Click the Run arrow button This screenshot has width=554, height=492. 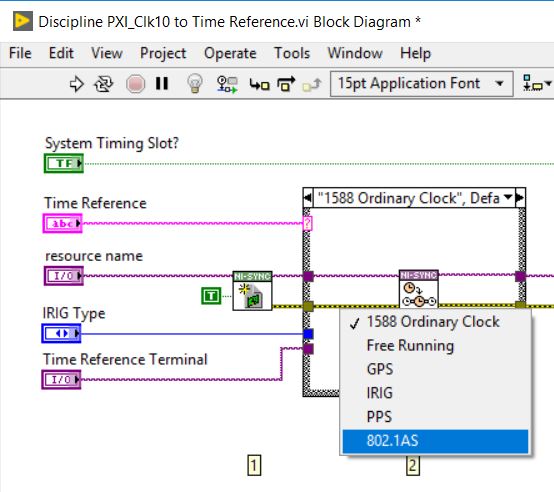click(x=76, y=84)
